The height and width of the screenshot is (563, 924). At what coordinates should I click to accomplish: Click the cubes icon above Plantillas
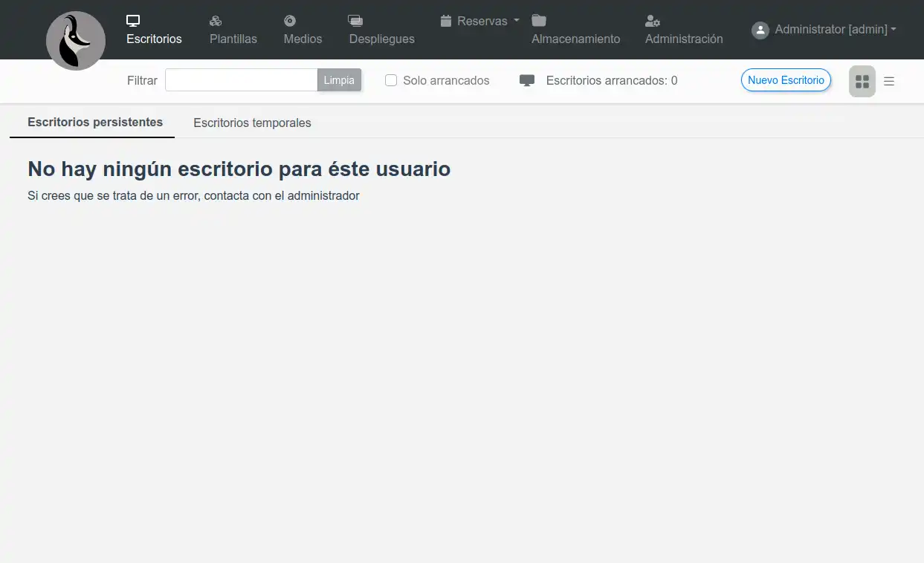pos(216,21)
